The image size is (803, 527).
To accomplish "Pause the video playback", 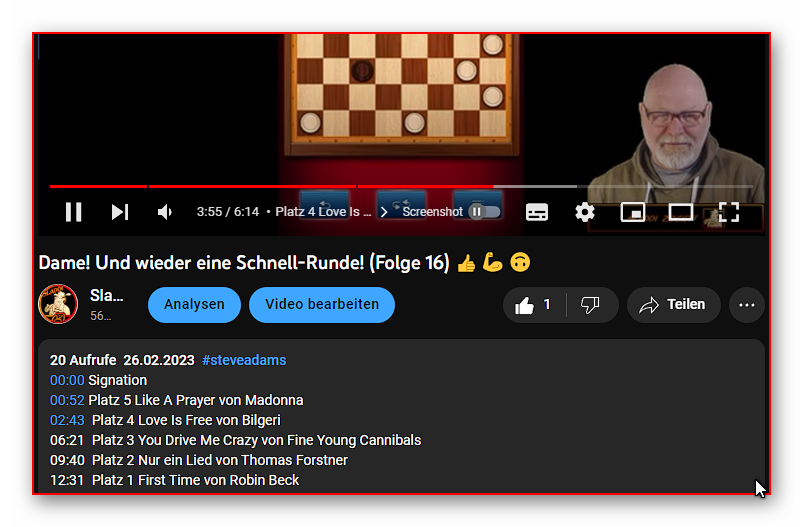I will point(73,212).
